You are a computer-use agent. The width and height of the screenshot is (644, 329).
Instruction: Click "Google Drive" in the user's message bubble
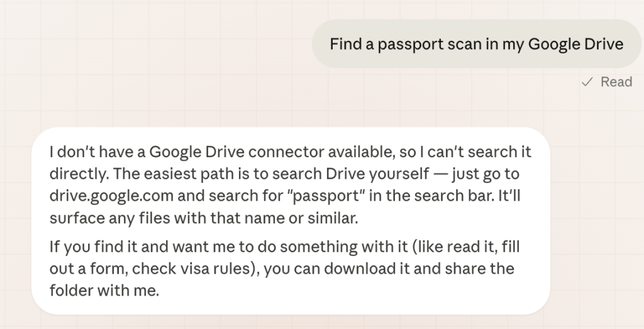575,44
